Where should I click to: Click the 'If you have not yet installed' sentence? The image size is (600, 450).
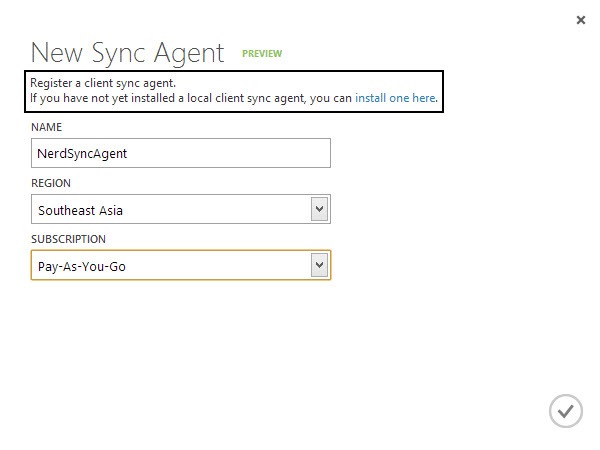[x=191, y=98]
